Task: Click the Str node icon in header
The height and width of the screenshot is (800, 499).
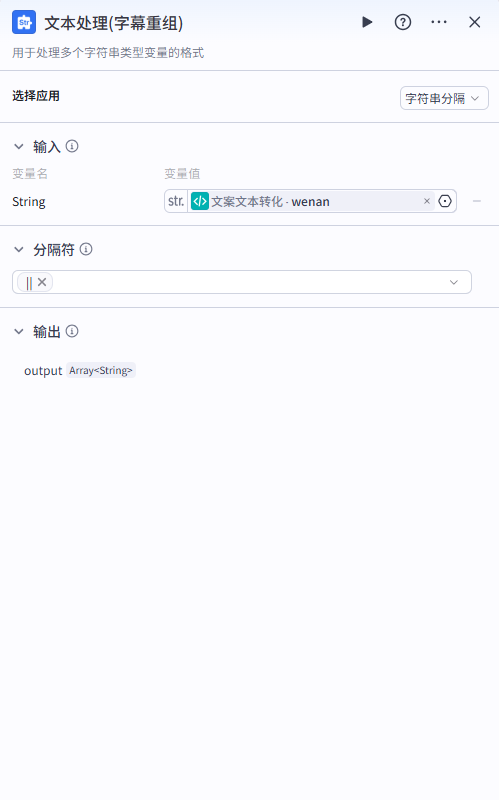Action: (x=24, y=22)
